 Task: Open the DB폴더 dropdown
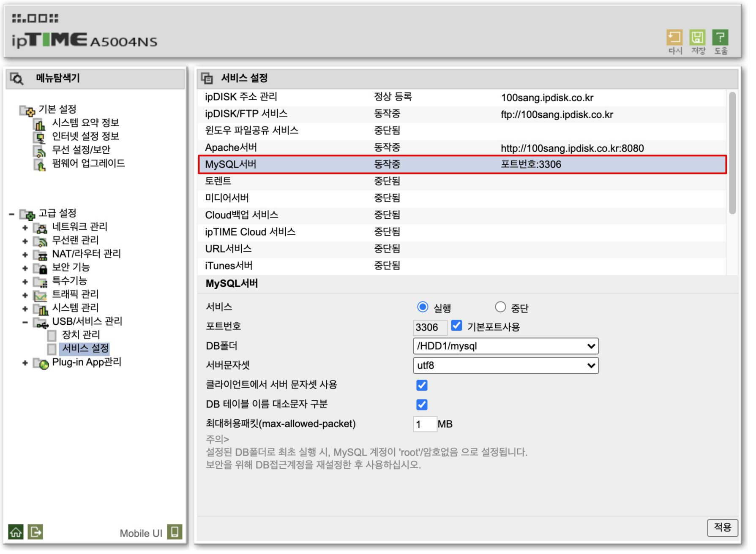coord(505,346)
